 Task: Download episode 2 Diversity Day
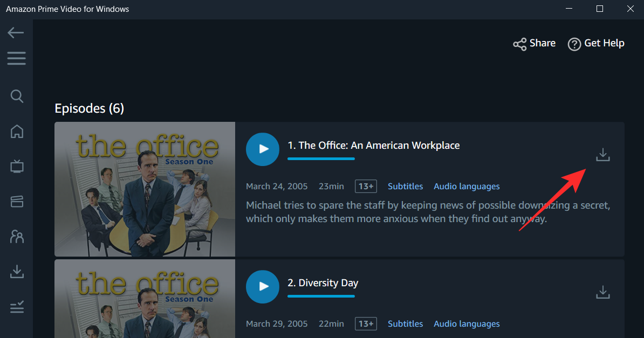point(603,292)
